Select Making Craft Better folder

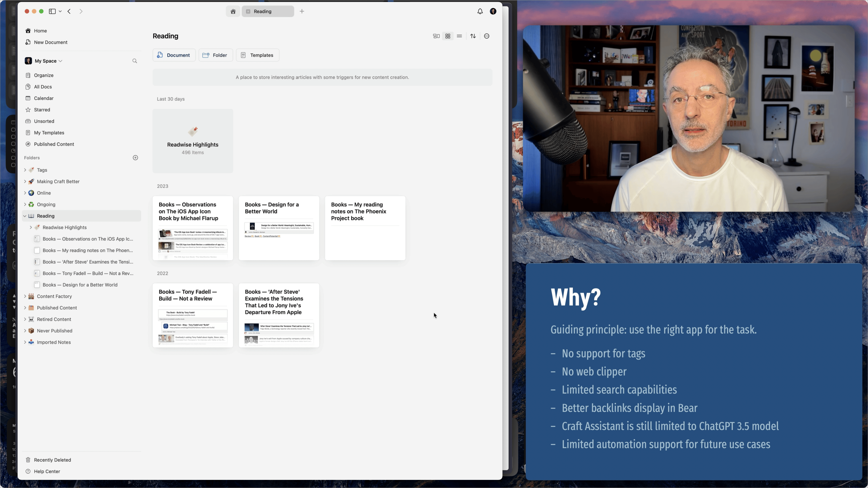tap(81, 181)
